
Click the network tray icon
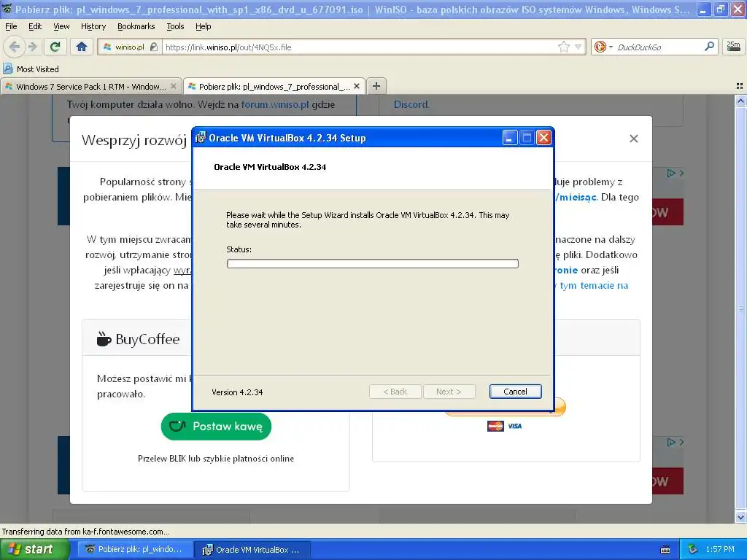[692, 549]
